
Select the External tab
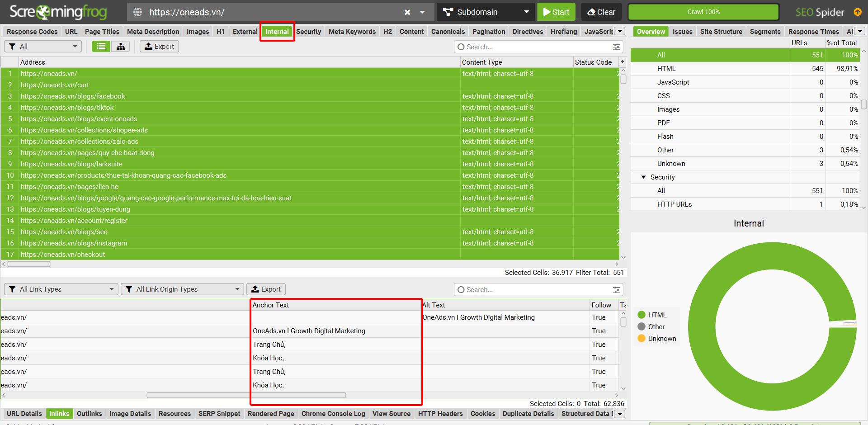[245, 31]
